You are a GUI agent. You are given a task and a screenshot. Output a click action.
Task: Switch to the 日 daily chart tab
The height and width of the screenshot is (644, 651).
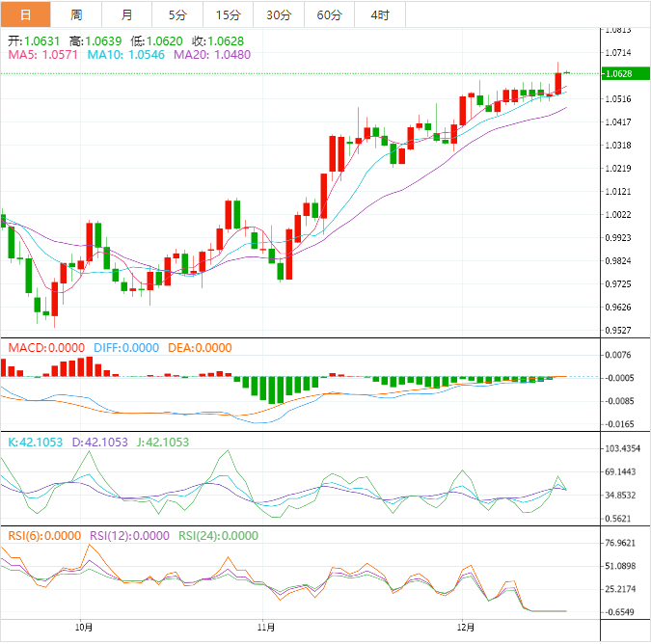25,14
